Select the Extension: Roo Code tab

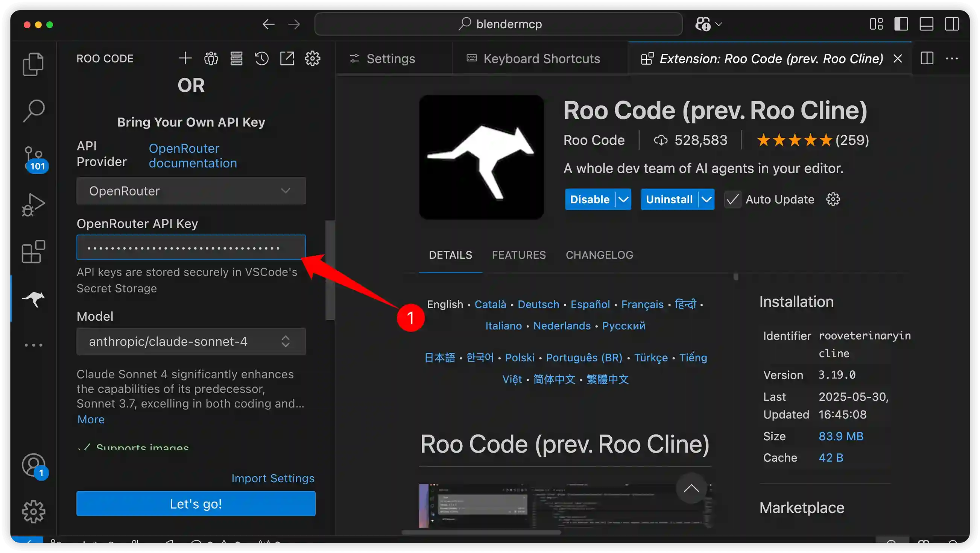point(771,59)
